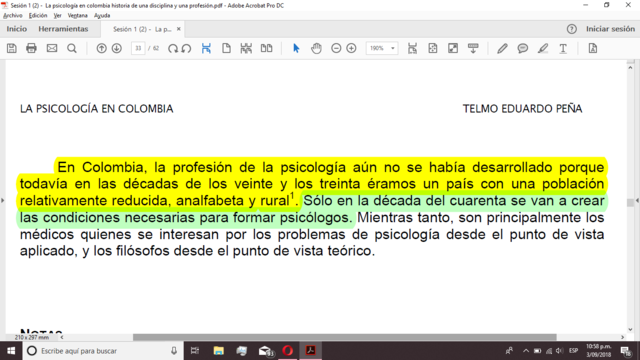Click the vertical scrollbar up arrow

pyautogui.click(x=630, y=67)
